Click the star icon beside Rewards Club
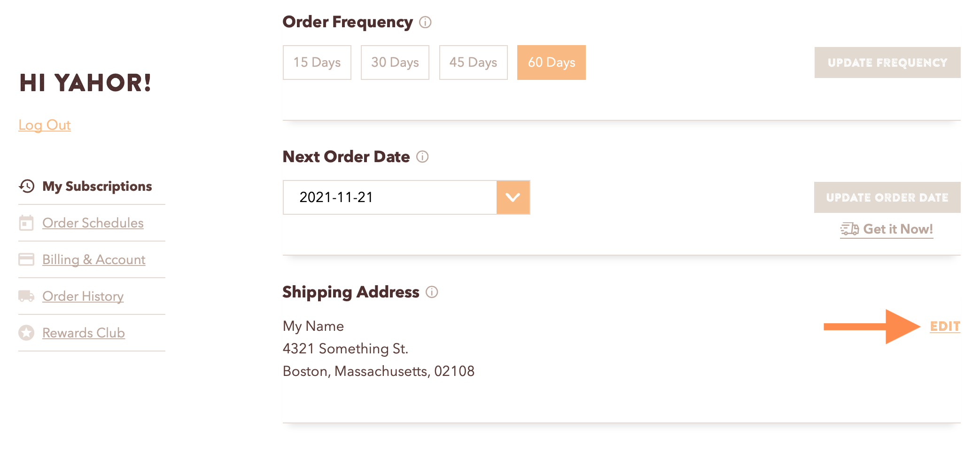The image size is (980, 453). tap(27, 333)
